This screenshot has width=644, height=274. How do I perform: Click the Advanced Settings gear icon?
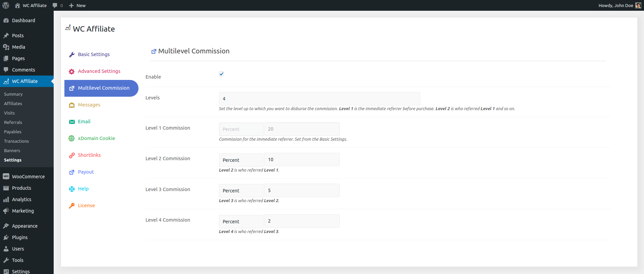[72, 72]
